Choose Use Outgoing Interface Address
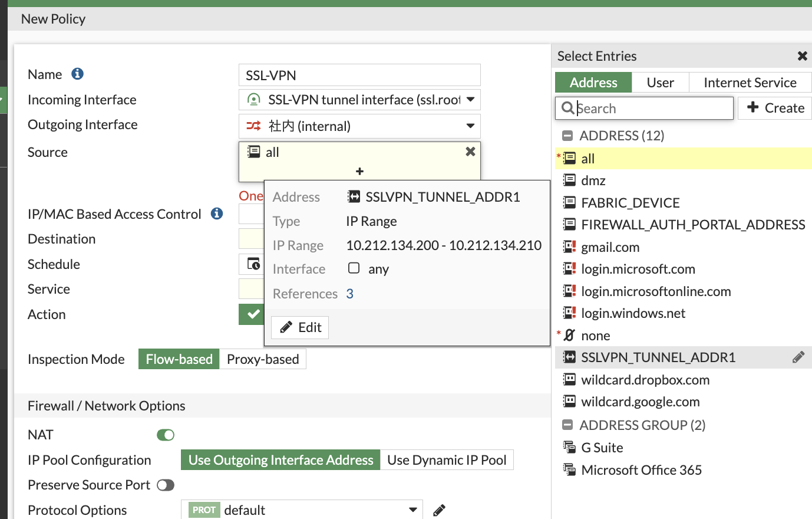Image resolution: width=812 pixels, height=519 pixels. 280,460
